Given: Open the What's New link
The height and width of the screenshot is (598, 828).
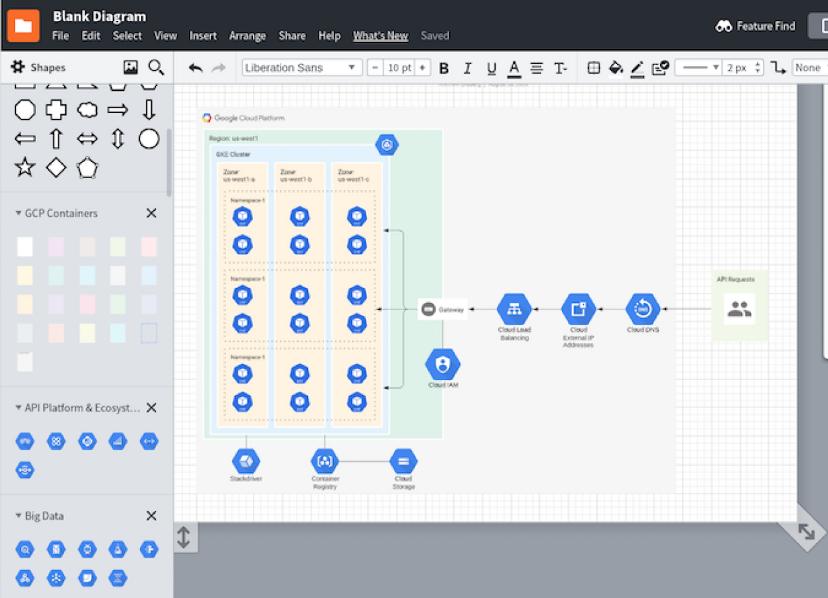Looking at the screenshot, I should [380, 36].
